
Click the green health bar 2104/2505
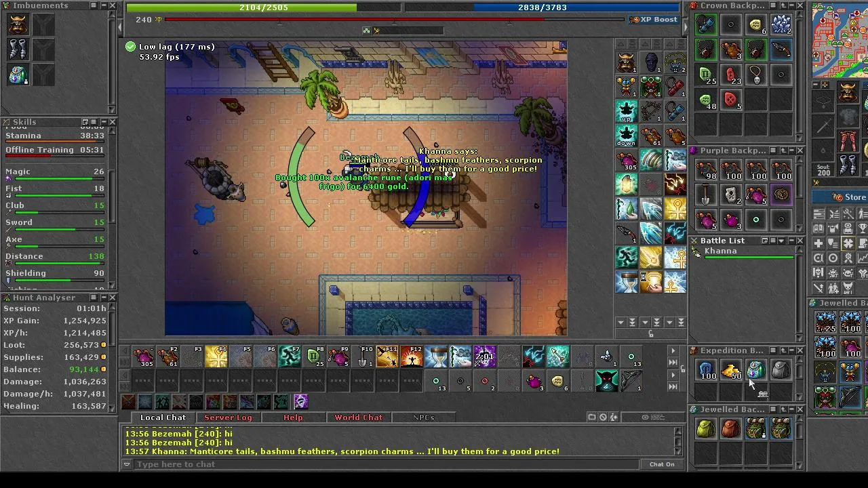pos(263,7)
